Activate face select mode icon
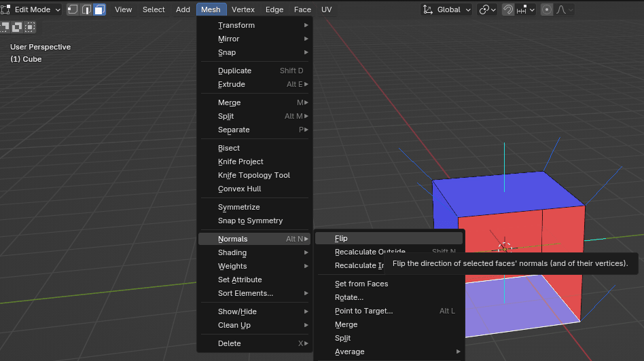644x361 pixels. (x=99, y=9)
